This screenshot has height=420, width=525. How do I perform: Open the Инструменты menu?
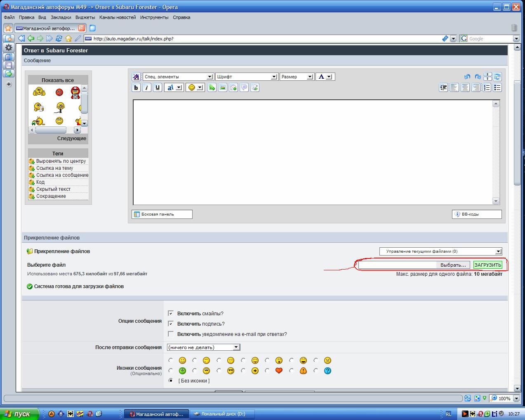154,17
